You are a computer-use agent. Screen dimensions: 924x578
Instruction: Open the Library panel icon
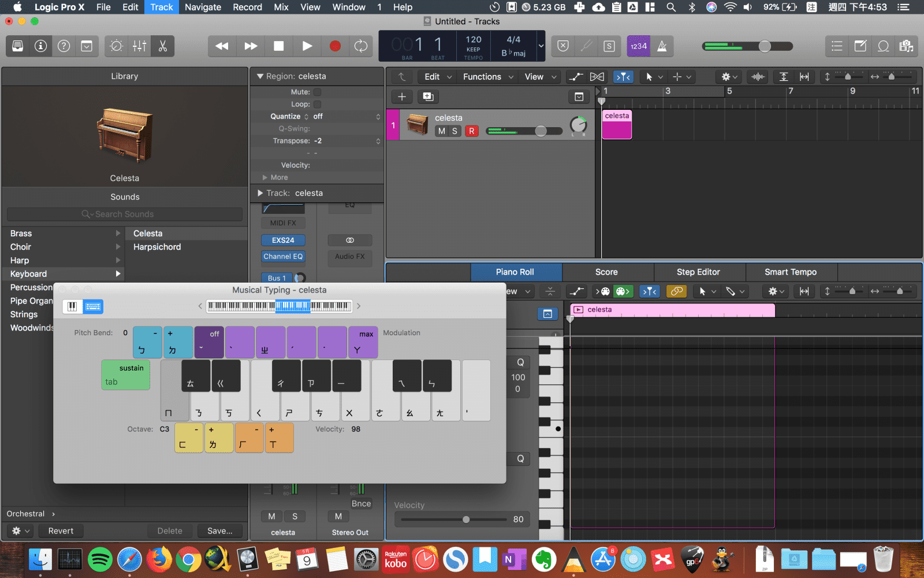pos(18,46)
